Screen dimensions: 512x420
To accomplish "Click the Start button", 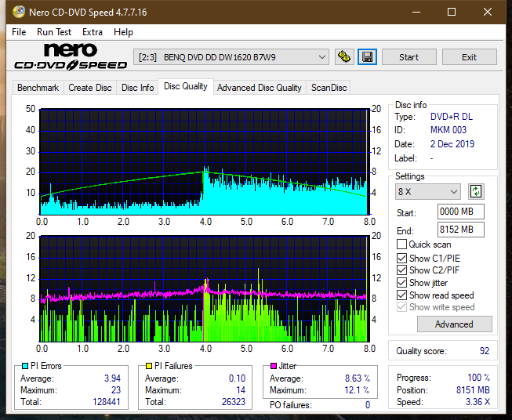I will tap(409, 57).
